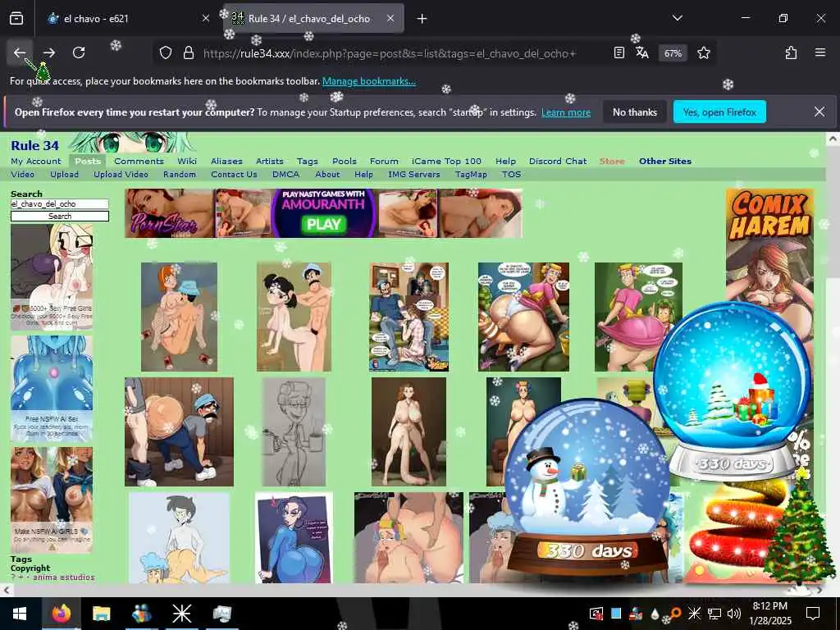This screenshot has width=840, height=630.
Task: Click 'Learn more' in the startup notification
Action: point(566,112)
